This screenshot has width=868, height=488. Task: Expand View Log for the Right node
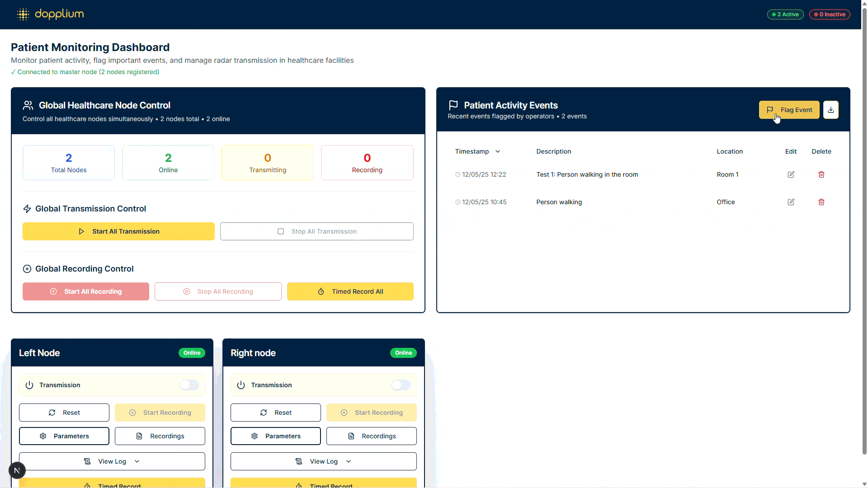[x=323, y=461]
